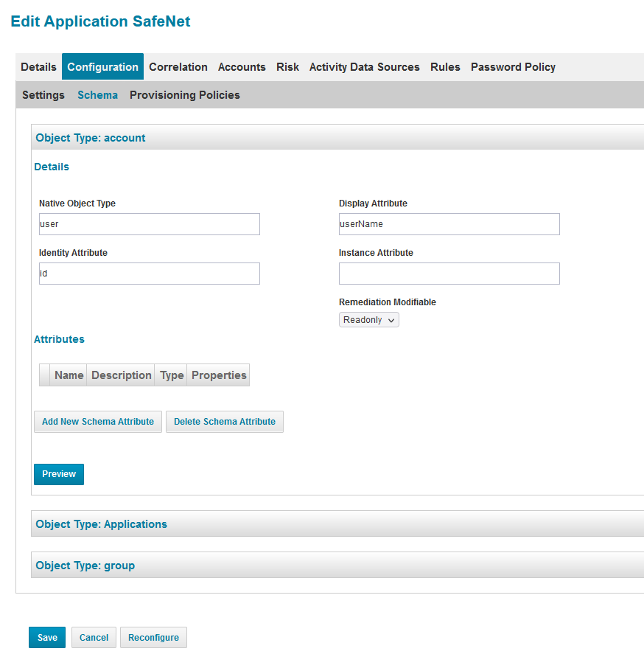Click the Native Object Type label
644x654 pixels.
77,203
